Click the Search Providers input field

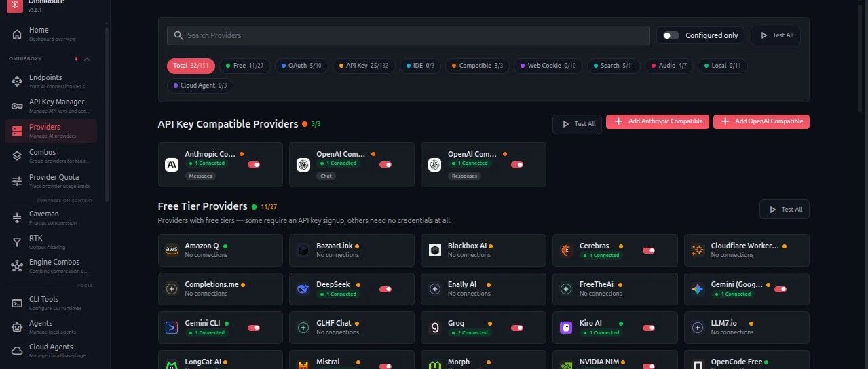(409, 35)
